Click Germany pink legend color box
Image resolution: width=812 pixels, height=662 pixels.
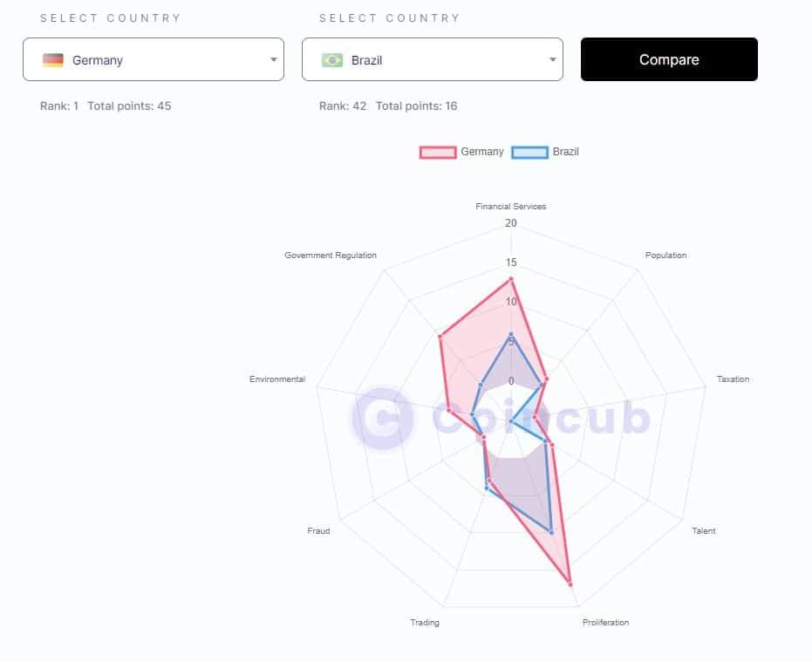[438, 153]
